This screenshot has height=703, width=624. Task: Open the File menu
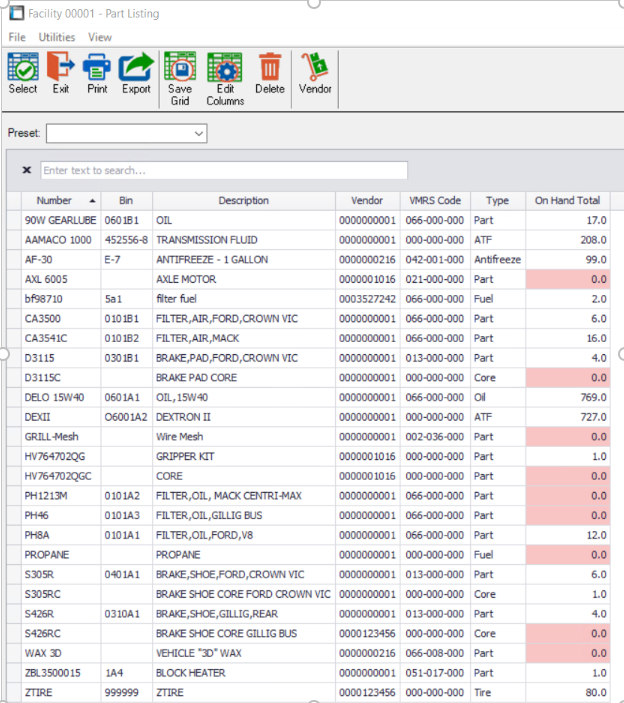[x=17, y=37]
